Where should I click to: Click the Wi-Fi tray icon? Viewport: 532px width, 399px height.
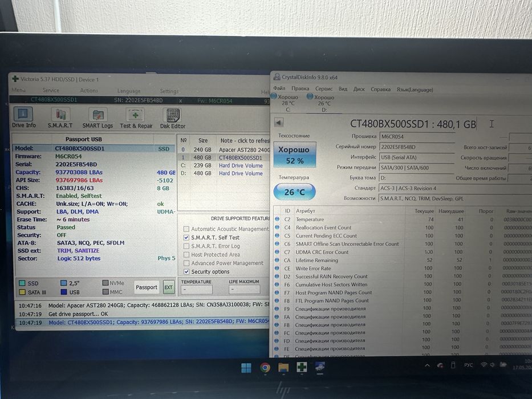484,365
